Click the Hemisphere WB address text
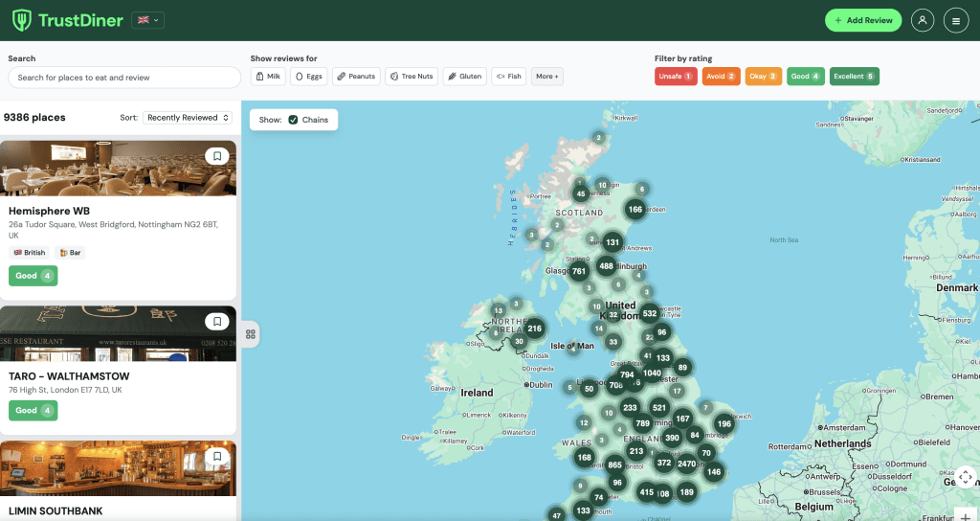Image resolution: width=980 pixels, height=521 pixels. coord(113,230)
